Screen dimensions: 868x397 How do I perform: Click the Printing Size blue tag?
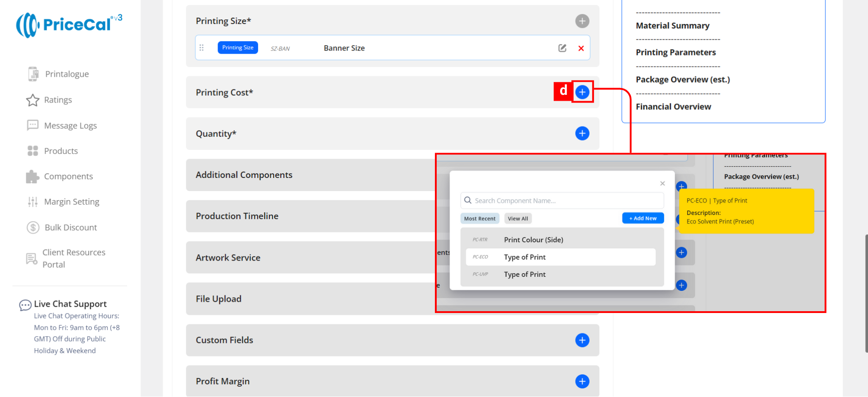click(x=238, y=48)
